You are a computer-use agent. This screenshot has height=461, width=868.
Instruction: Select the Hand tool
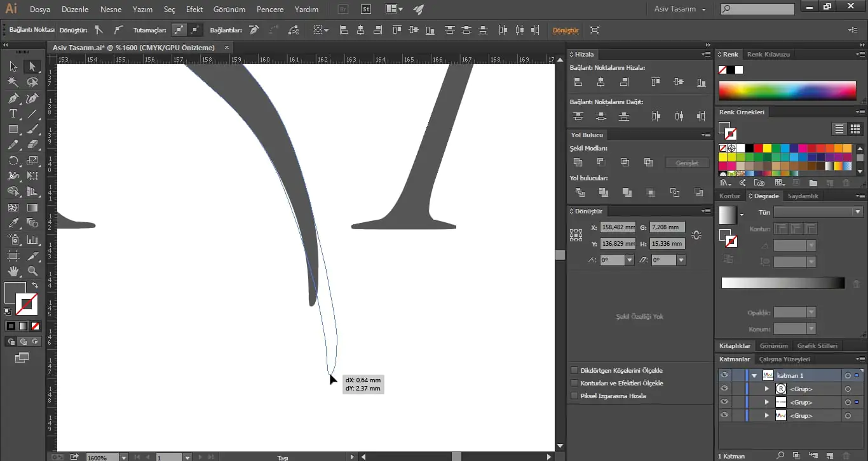click(x=13, y=271)
